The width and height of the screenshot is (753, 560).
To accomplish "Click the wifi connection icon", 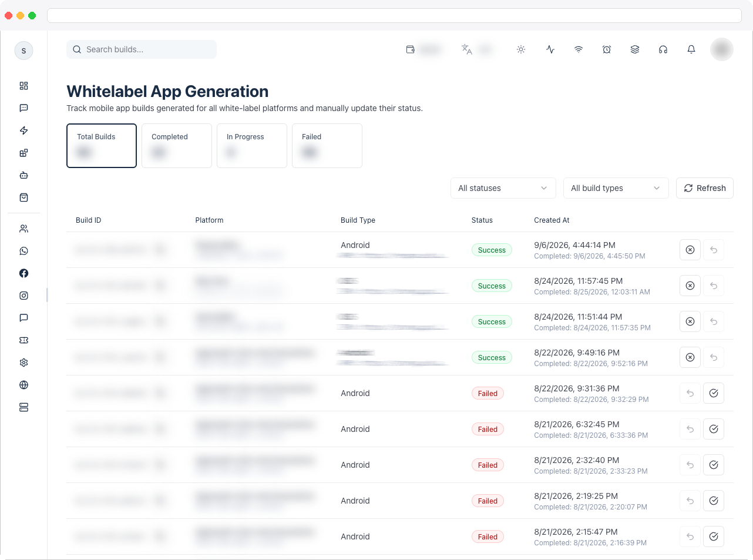I will [x=579, y=49].
